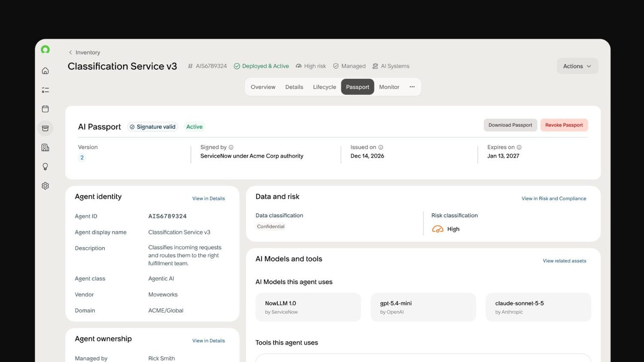644x362 pixels.
Task: Open the lightbulb insights icon in sidebar
Action: [45, 166]
